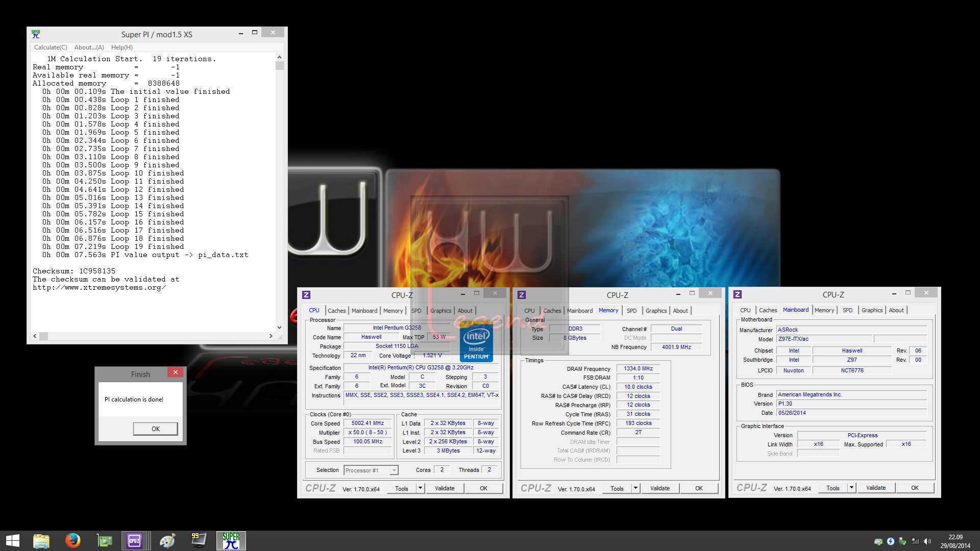Click OK in first CPU-Z window
This screenshot has width=980, height=551.
click(x=483, y=488)
